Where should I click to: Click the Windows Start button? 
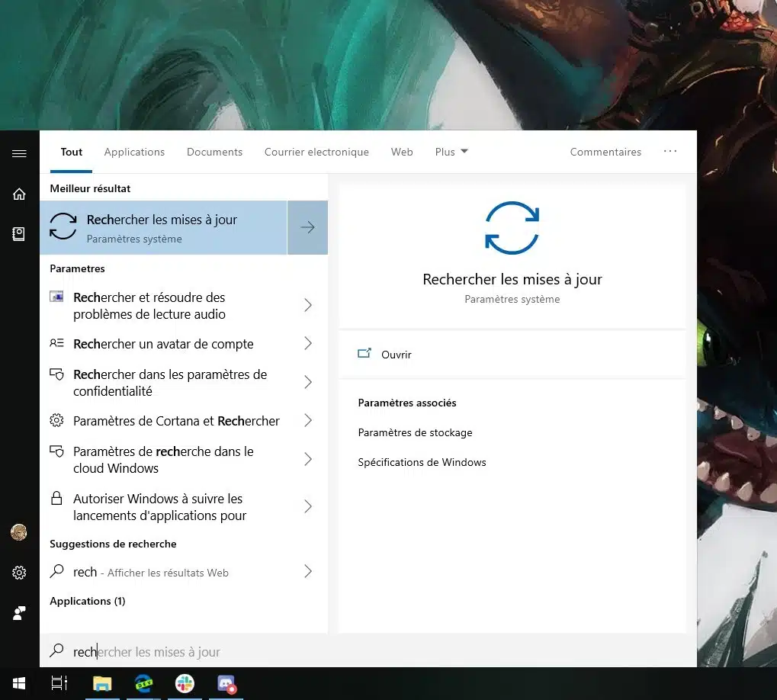tap(19, 684)
